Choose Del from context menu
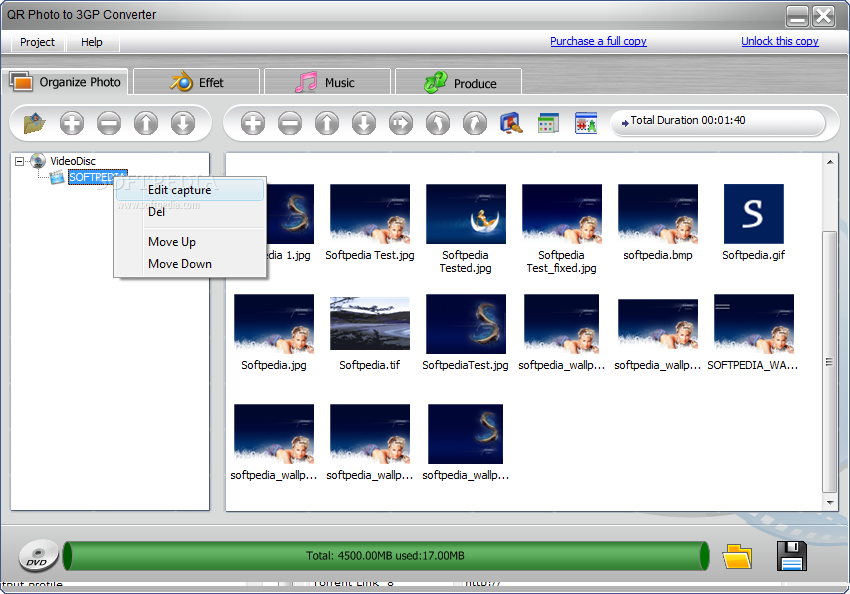The height and width of the screenshot is (594, 850). point(190,212)
